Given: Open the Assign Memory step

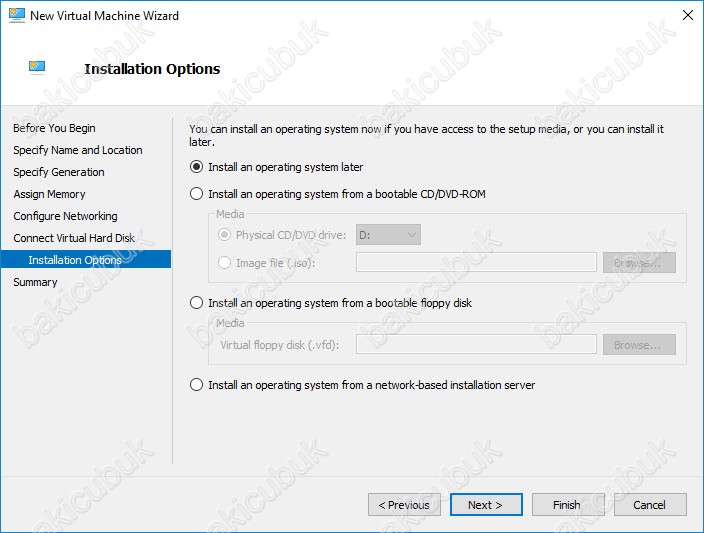Looking at the screenshot, I should click(49, 194).
